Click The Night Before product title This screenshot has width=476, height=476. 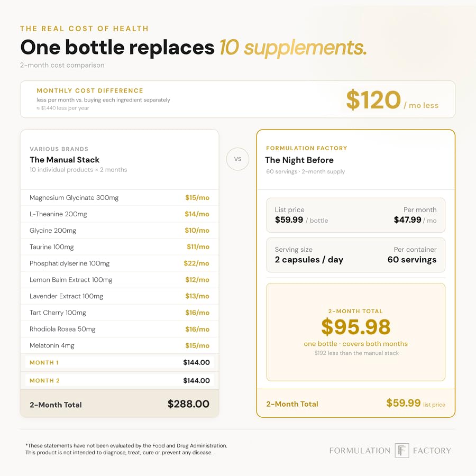point(299,160)
